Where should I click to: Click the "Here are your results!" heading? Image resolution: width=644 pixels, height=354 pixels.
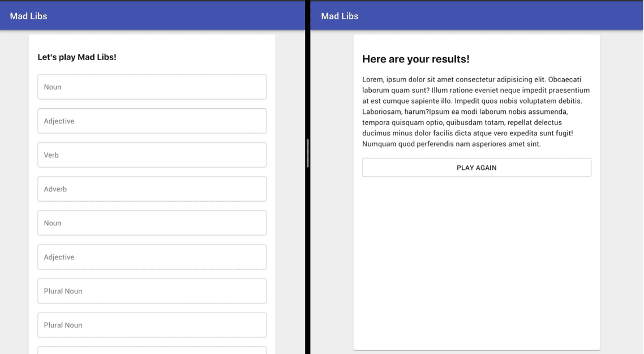[x=416, y=59]
